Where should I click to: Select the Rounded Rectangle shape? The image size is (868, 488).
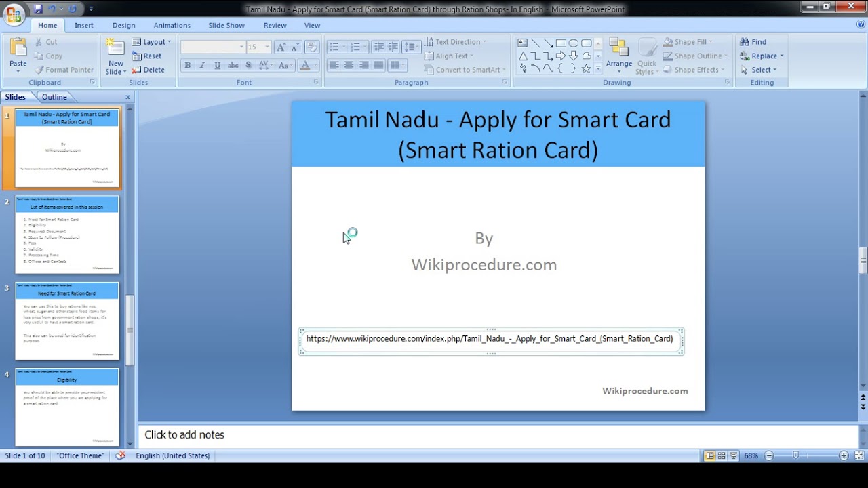coord(587,43)
